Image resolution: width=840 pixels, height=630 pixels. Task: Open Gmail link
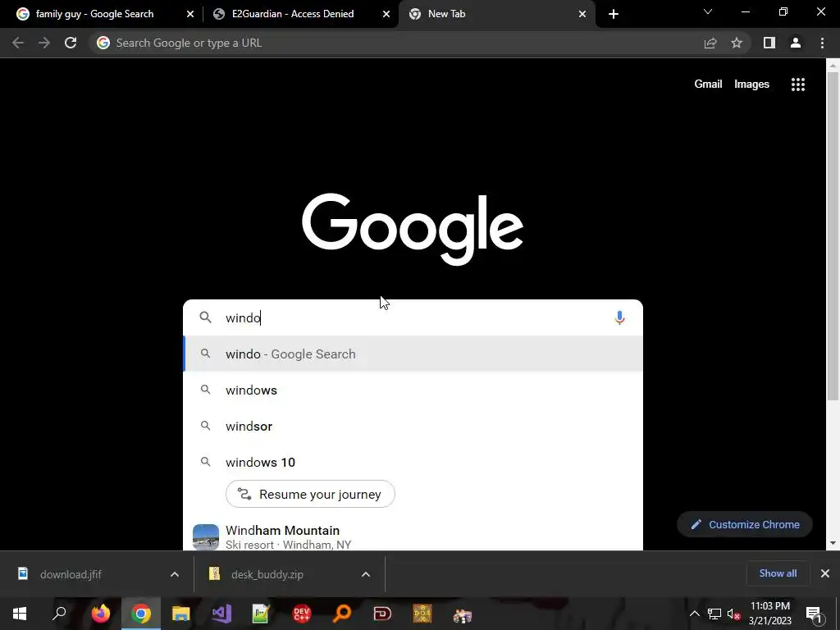click(708, 84)
